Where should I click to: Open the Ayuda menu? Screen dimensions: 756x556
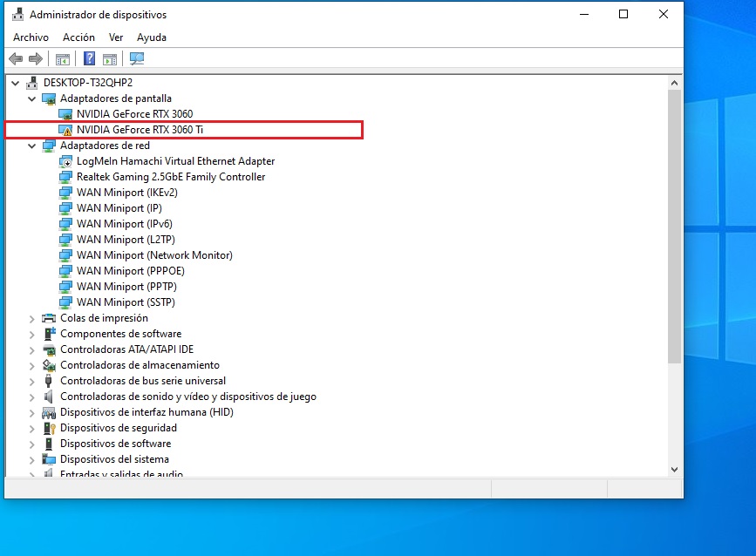[x=152, y=37]
